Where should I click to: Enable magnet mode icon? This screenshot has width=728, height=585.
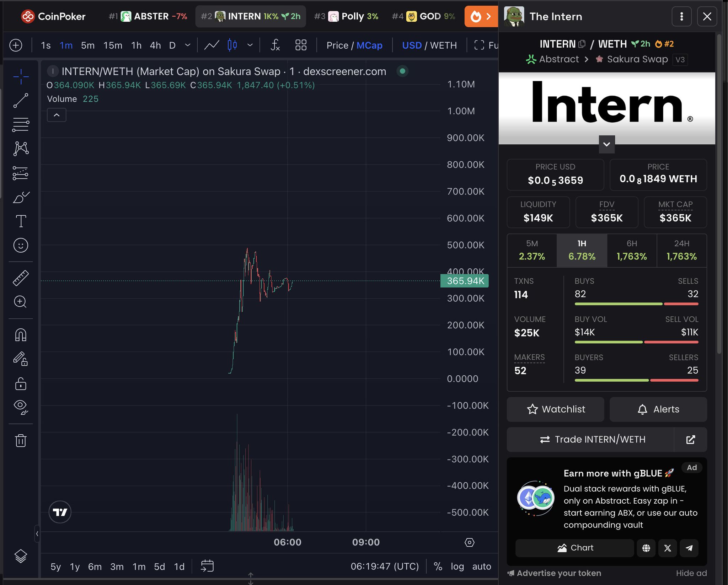coord(21,335)
